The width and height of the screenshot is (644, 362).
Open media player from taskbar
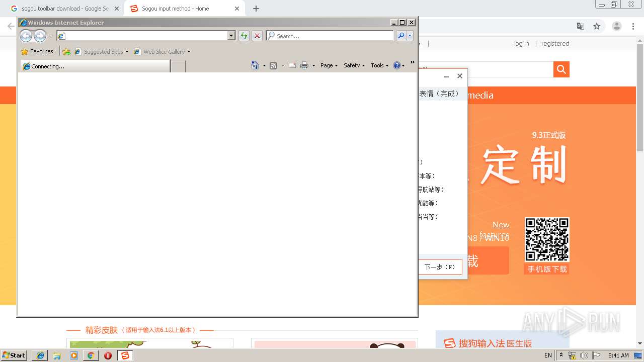point(74,355)
